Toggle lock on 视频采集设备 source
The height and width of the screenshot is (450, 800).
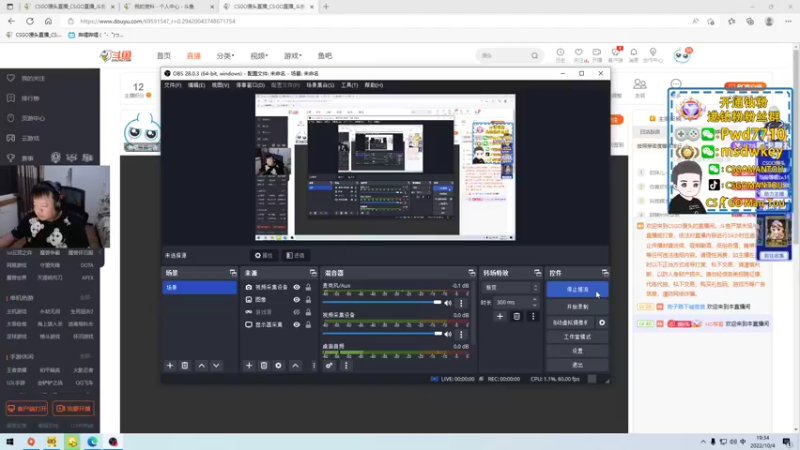pos(308,287)
